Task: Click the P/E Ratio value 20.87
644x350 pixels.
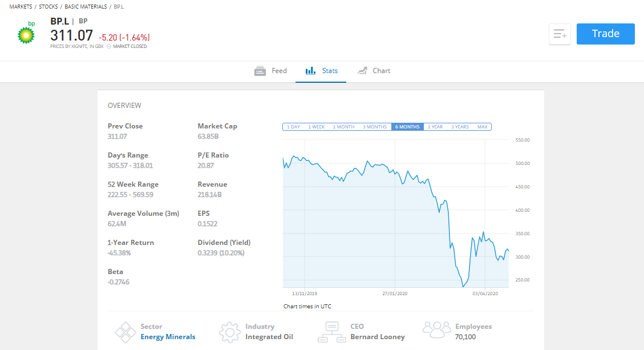Action: 206,166
